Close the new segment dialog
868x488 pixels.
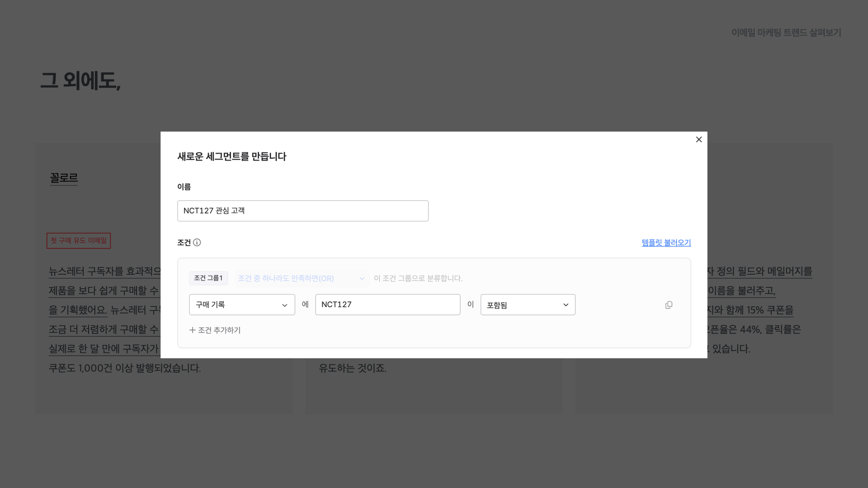698,140
